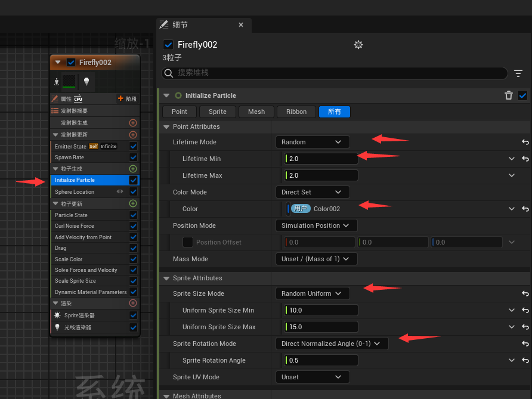Collapse the Sprite Attributes section
The width and height of the screenshot is (532, 399).
tap(166, 278)
